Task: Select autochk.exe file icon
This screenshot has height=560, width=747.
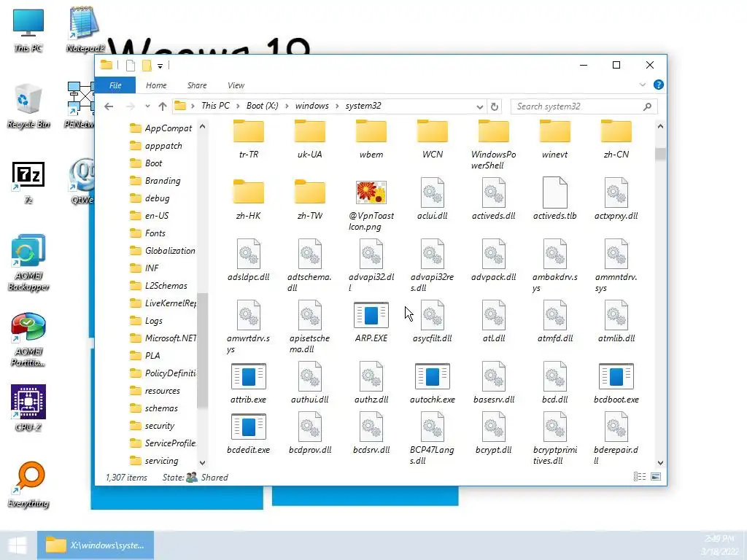Action: (432, 376)
